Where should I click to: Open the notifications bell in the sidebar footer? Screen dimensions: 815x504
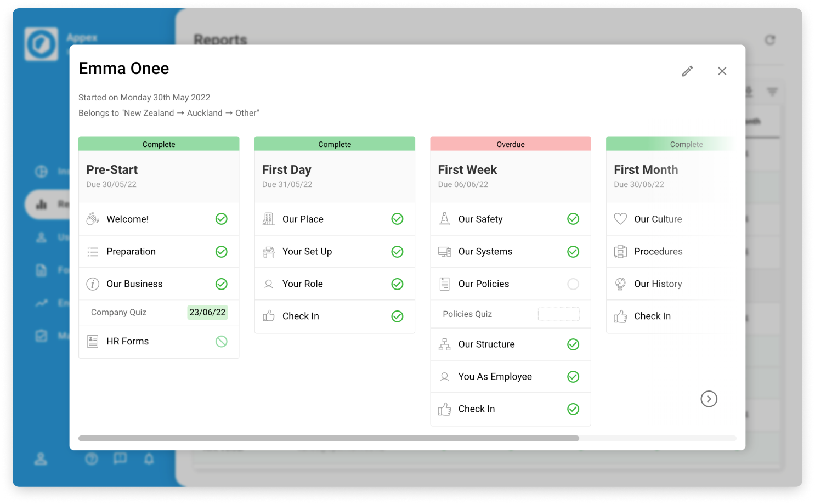coord(149,459)
